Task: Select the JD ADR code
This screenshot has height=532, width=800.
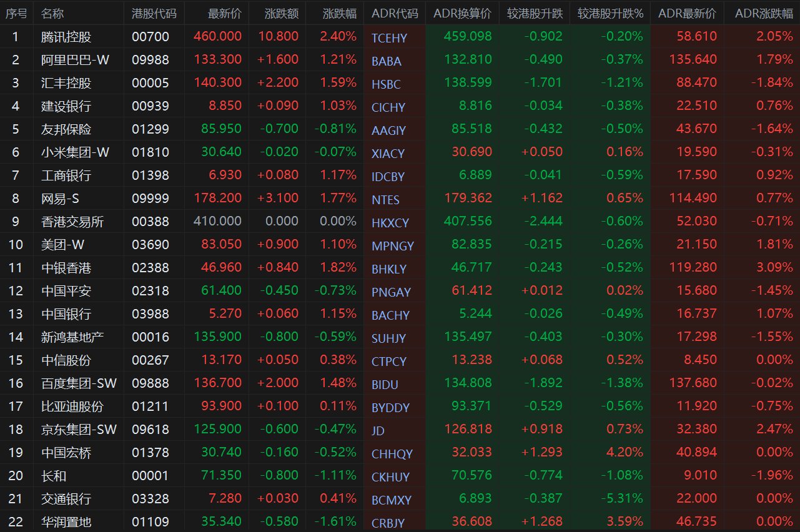Action: tap(378, 431)
